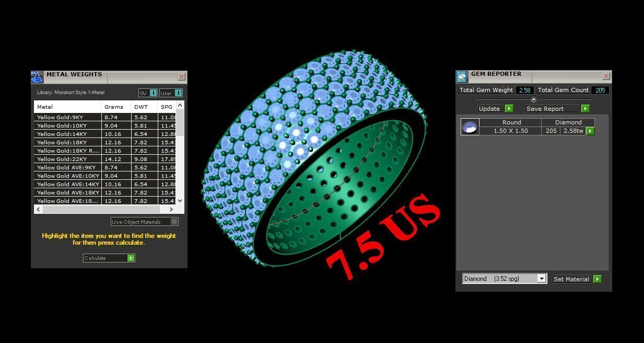
Task: Select the Yellow Gold AVE:10KY row
Action: (x=105, y=176)
